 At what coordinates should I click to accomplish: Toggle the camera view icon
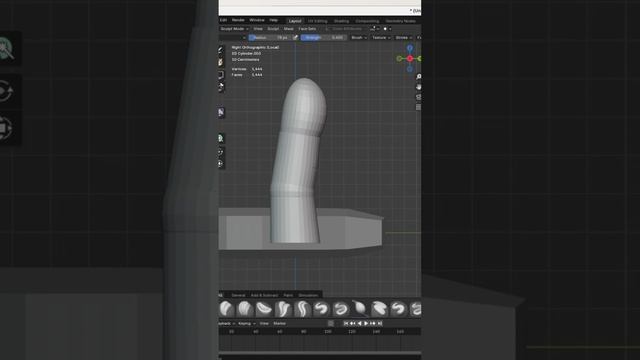click(x=418, y=97)
